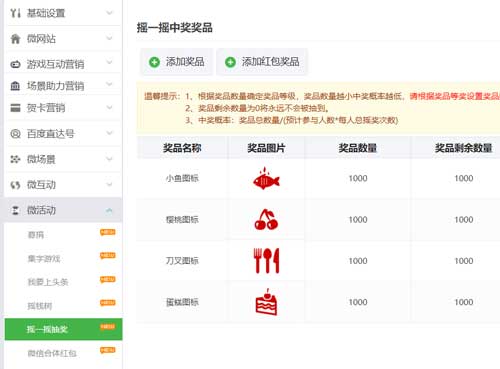Select the highlighted 摇一摇抽奖 menu item
Image resolution: width=500 pixels, height=369 pixels.
[63, 329]
